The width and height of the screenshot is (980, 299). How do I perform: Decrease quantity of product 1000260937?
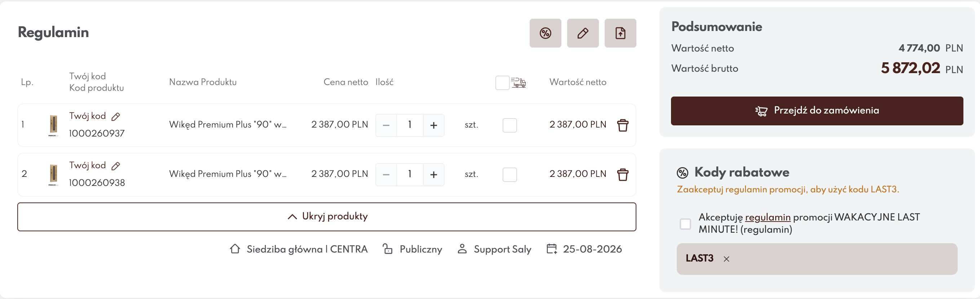pyautogui.click(x=386, y=125)
